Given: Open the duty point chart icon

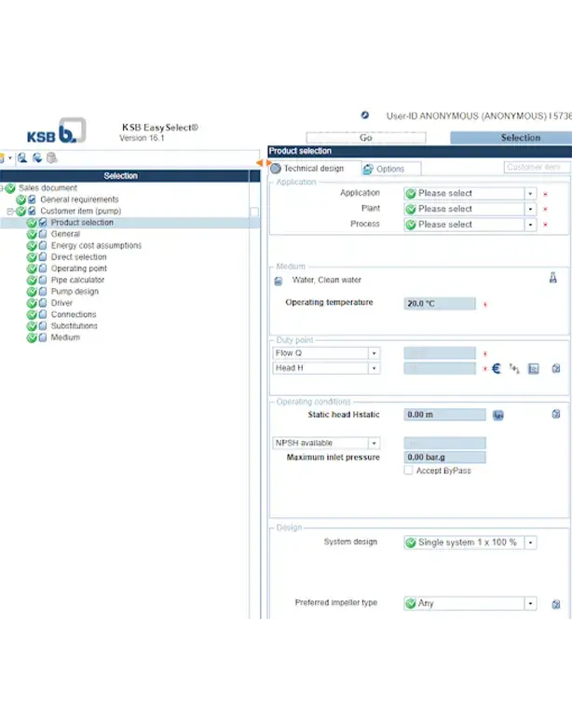Looking at the screenshot, I should [x=534, y=368].
